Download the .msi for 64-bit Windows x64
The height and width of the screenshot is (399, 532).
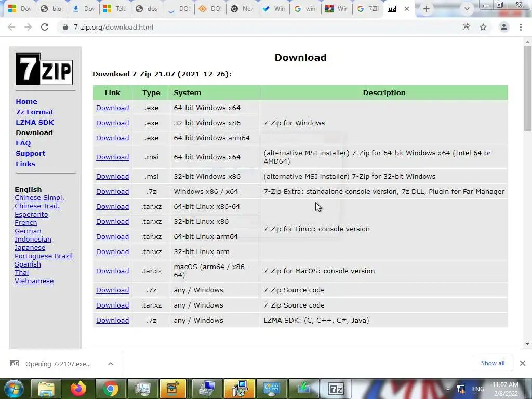(112, 157)
